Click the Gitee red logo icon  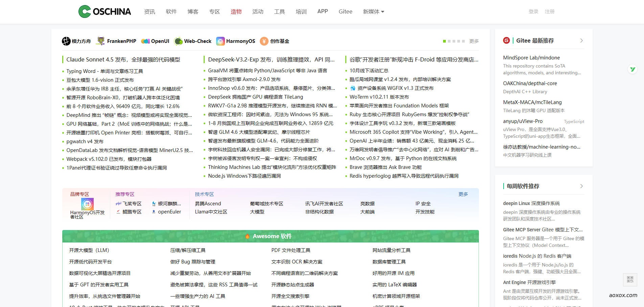click(x=506, y=41)
